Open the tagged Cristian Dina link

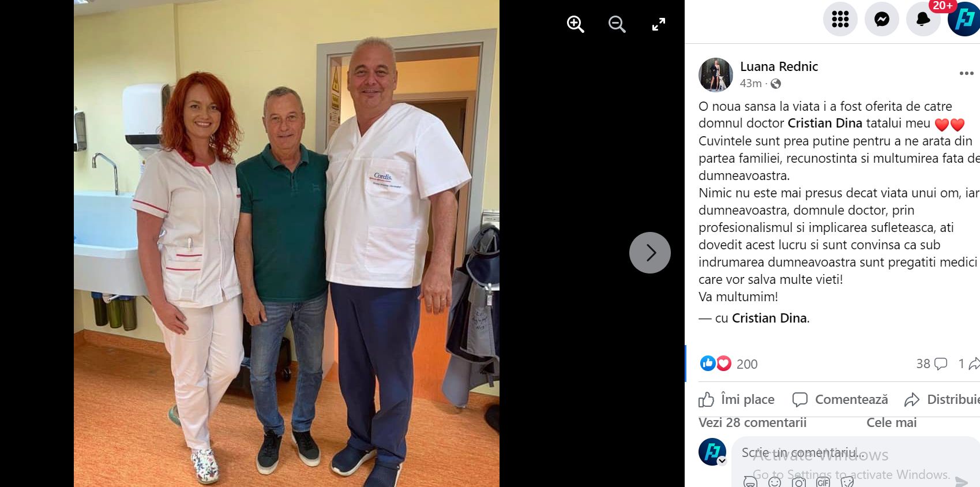(769, 318)
